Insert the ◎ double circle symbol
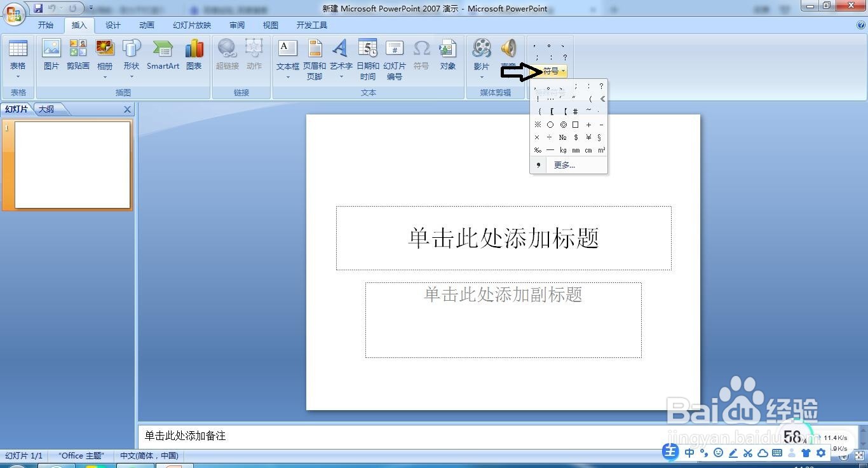 [563, 125]
